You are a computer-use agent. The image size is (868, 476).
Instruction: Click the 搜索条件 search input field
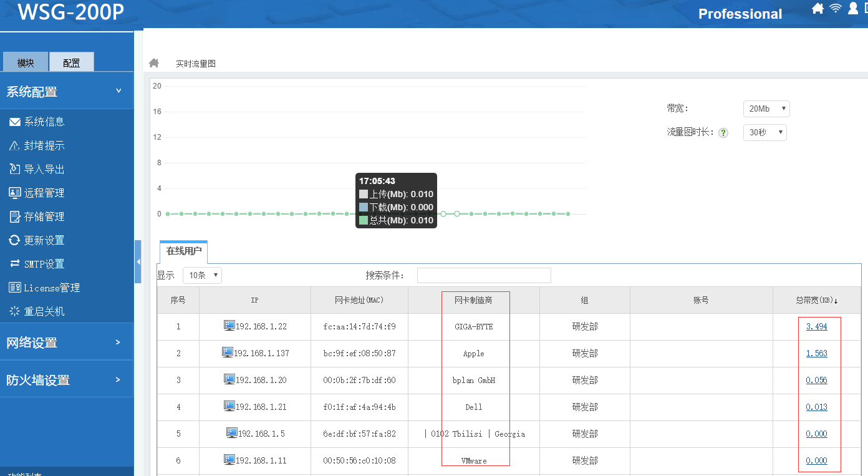484,275
